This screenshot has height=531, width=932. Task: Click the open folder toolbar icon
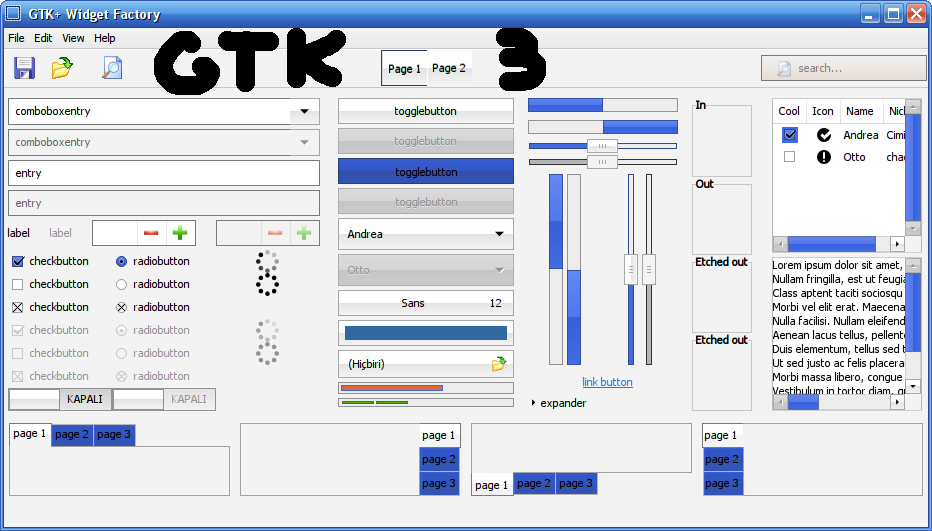(x=62, y=68)
